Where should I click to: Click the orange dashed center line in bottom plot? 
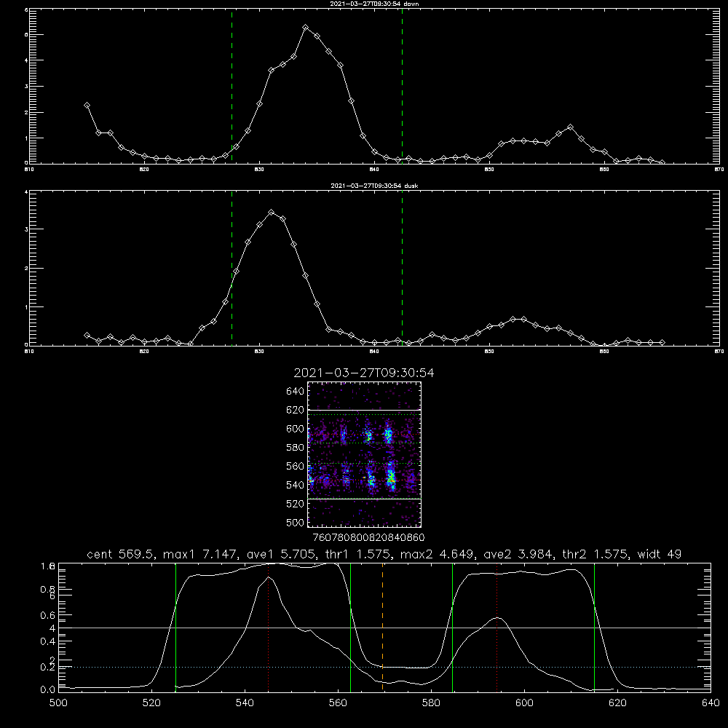pos(383,627)
